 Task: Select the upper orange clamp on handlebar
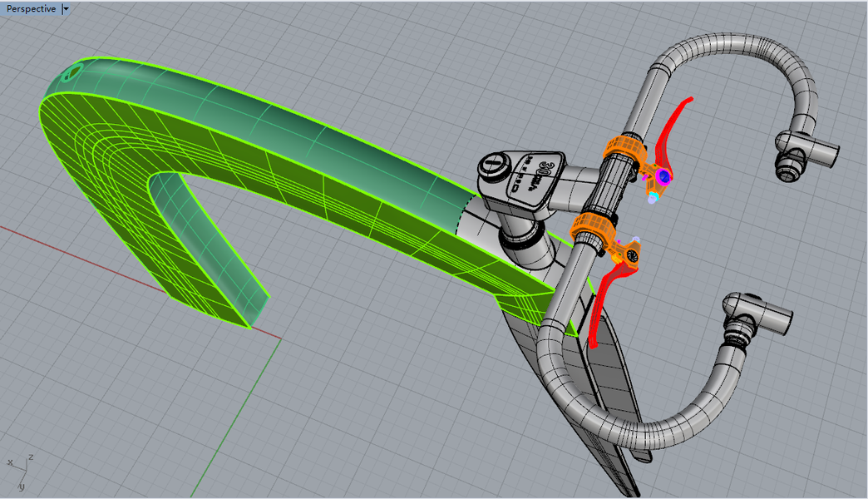pyautogui.click(x=624, y=147)
